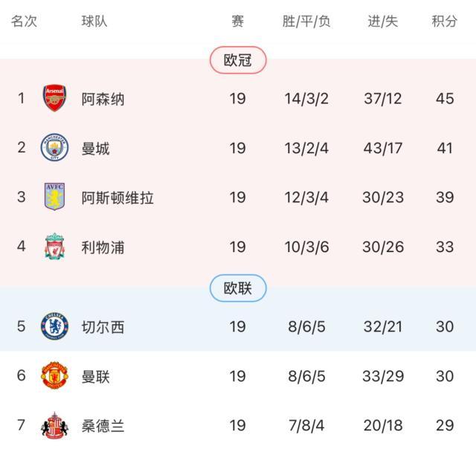The image size is (476, 449).
Task: Select the 欧联 zone label
Action: (x=238, y=288)
